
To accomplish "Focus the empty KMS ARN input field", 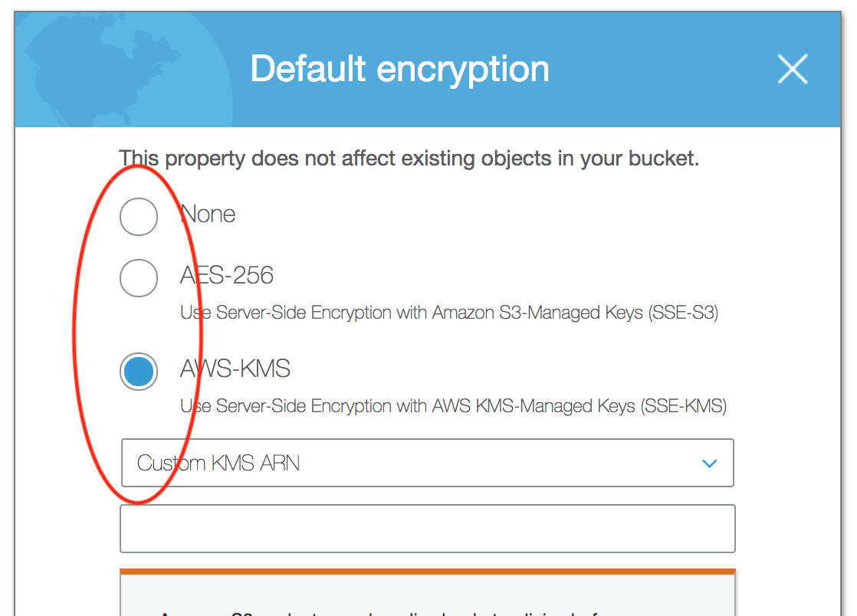I will 428,528.
